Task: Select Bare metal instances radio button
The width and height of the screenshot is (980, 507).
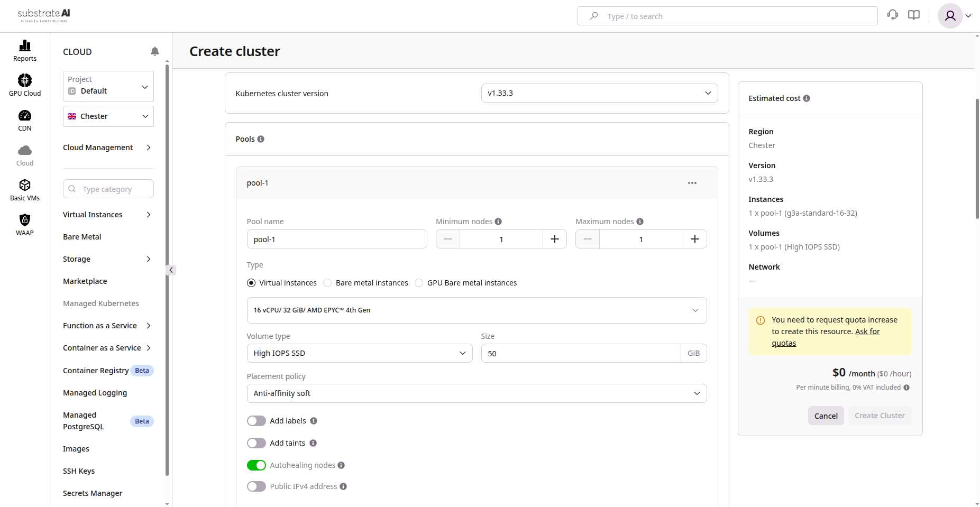Action: pyautogui.click(x=327, y=282)
